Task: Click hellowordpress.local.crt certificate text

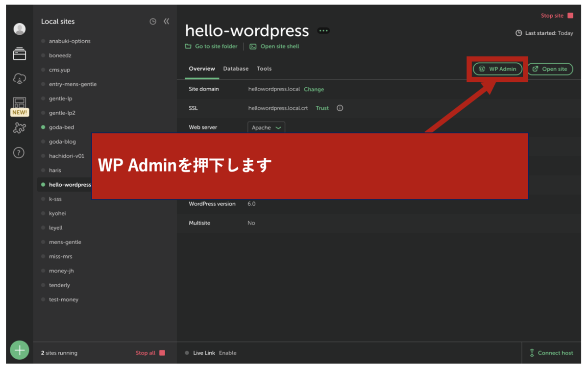Action: pos(278,108)
